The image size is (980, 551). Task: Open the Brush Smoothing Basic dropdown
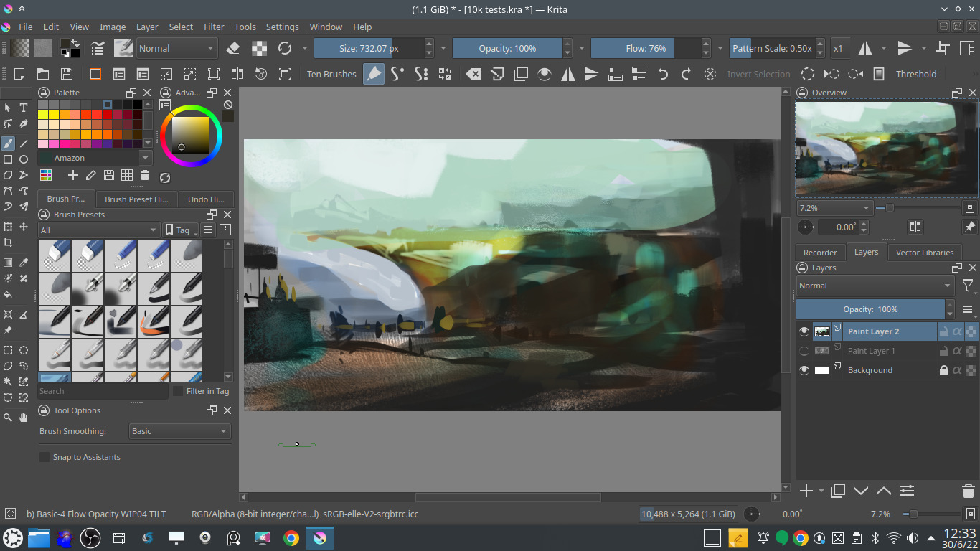point(179,431)
